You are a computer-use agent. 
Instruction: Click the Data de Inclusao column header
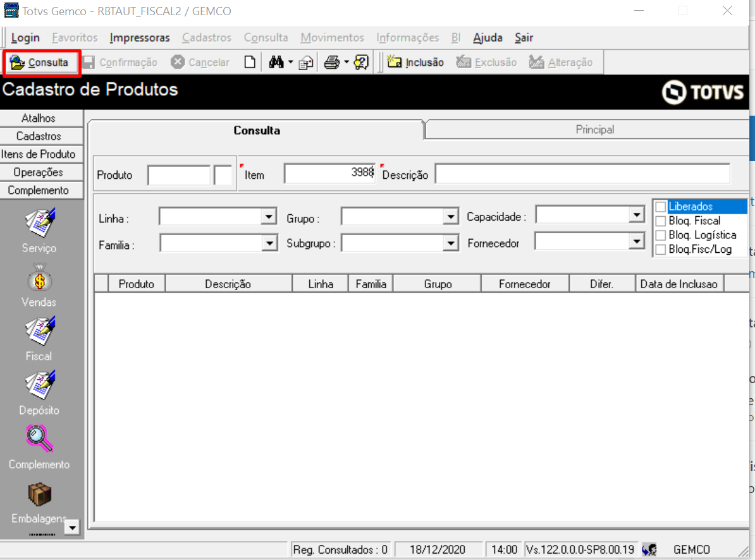679,284
